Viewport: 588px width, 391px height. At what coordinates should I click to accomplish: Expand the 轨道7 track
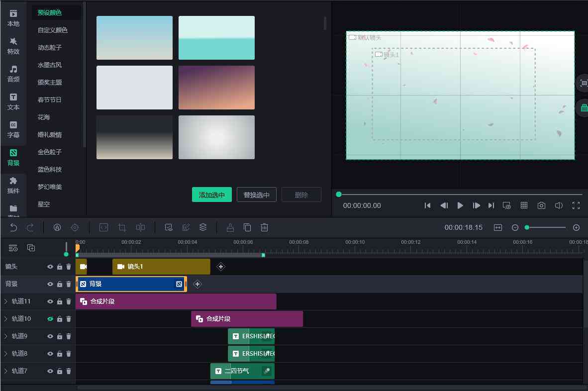pyautogui.click(x=5, y=371)
